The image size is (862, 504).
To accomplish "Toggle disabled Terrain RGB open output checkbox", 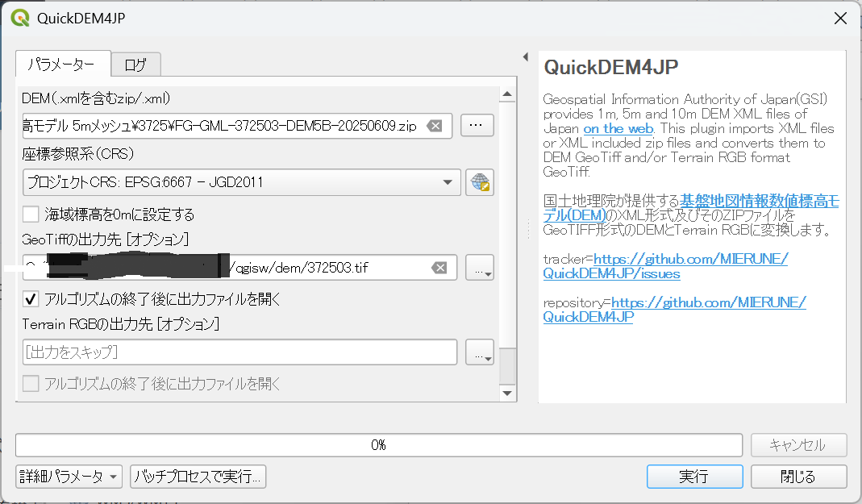I will click(x=31, y=384).
